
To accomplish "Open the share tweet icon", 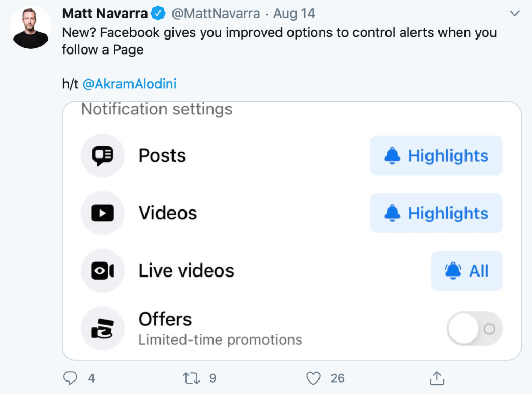I will click(x=437, y=378).
